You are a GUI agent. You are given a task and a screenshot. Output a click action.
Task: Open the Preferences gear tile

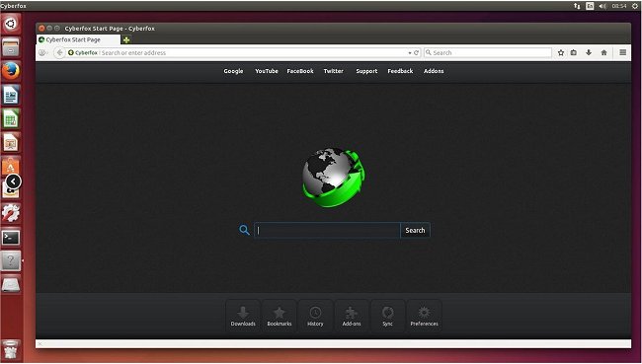(x=424, y=316)
